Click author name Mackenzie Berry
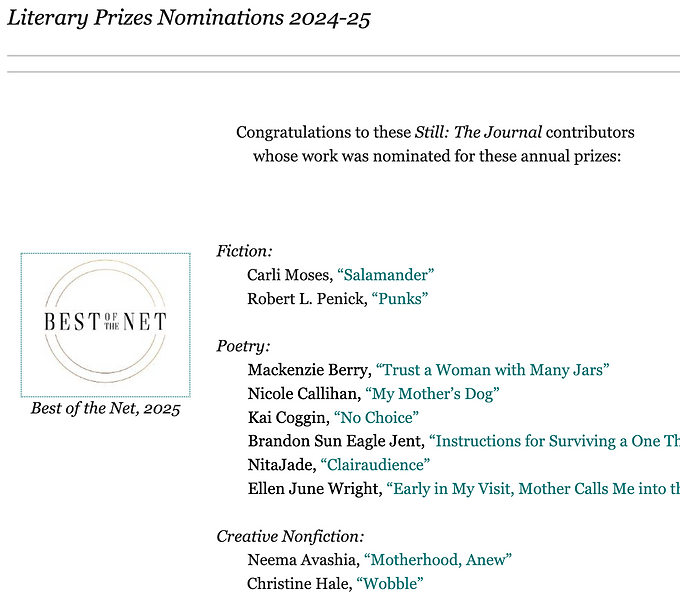The height and width of the screenshot is (606, 680). tap(308, 370)
